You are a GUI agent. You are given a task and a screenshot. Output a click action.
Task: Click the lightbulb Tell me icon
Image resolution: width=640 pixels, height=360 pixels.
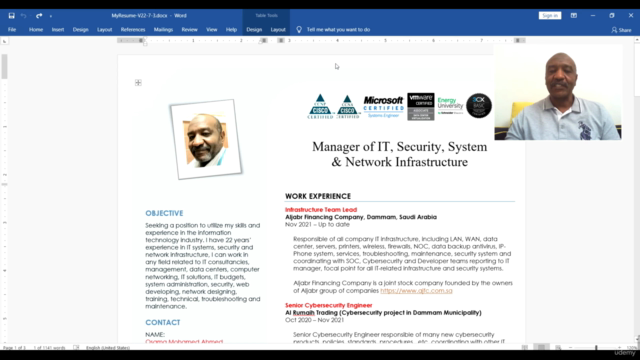click(x=299, y=29)
